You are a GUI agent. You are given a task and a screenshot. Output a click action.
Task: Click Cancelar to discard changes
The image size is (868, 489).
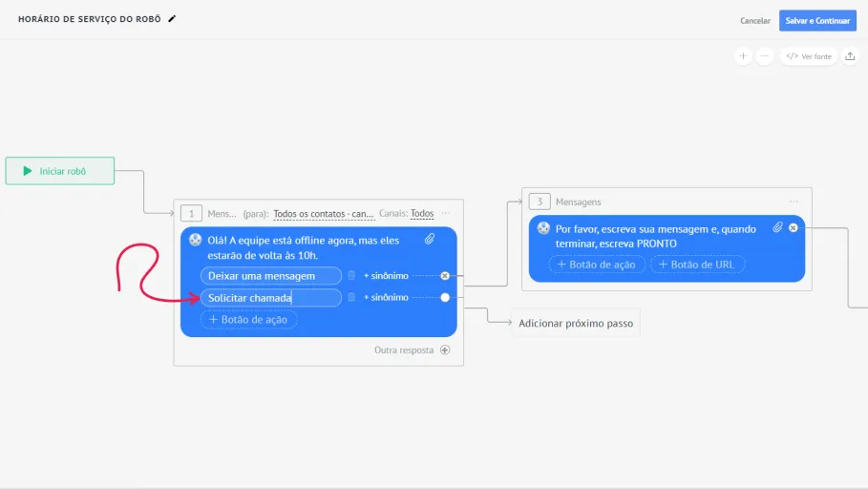point(755,20)
